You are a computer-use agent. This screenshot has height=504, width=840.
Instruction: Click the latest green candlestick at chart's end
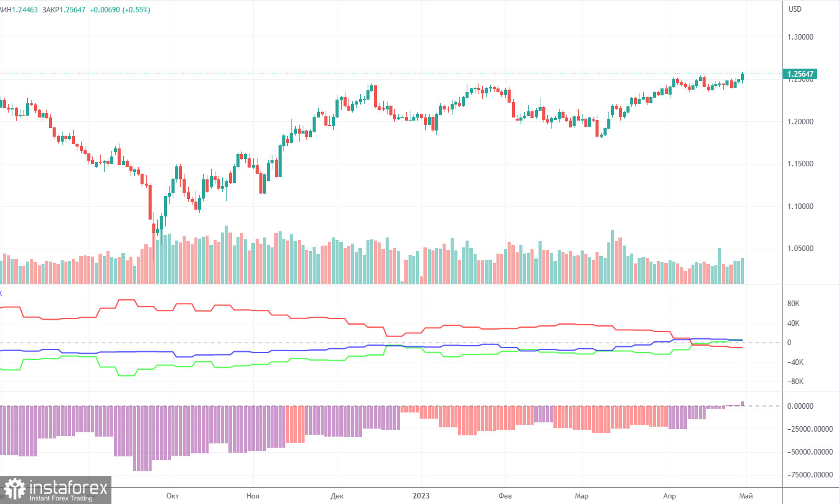coord(742,77)
